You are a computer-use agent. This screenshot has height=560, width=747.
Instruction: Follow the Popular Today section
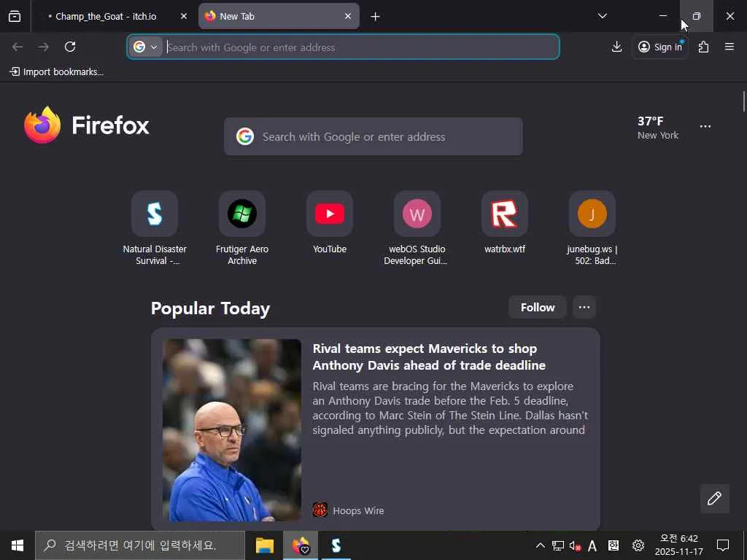pos(538,308)
